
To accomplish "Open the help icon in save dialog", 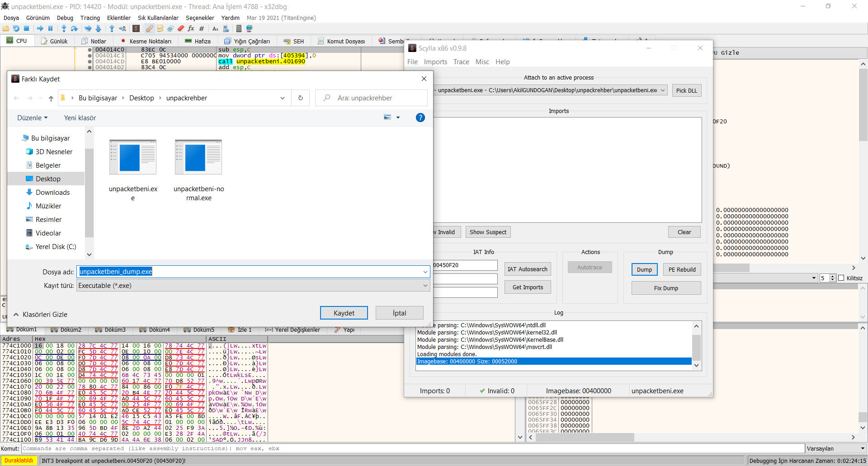I will coord(420,118).
